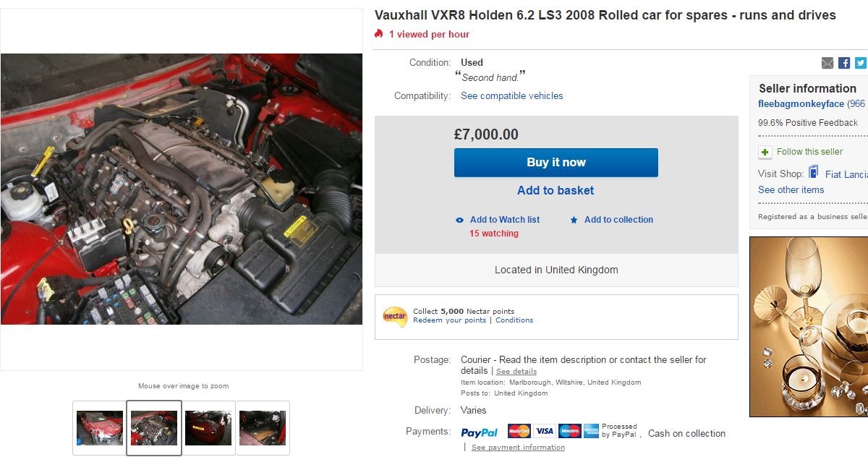Open postage See details link
The width and height of the screenshot is (868, 457).
click(516, 372)
